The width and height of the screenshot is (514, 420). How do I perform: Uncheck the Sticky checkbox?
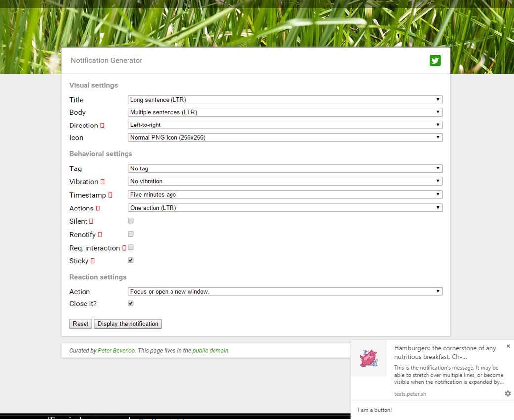tap(131, 260)
